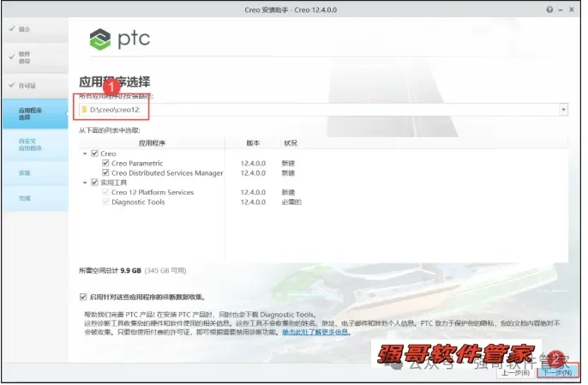Select the Creo Distributed Services Manager label
This screenshot has width=588, height=385.
[167, 173]
